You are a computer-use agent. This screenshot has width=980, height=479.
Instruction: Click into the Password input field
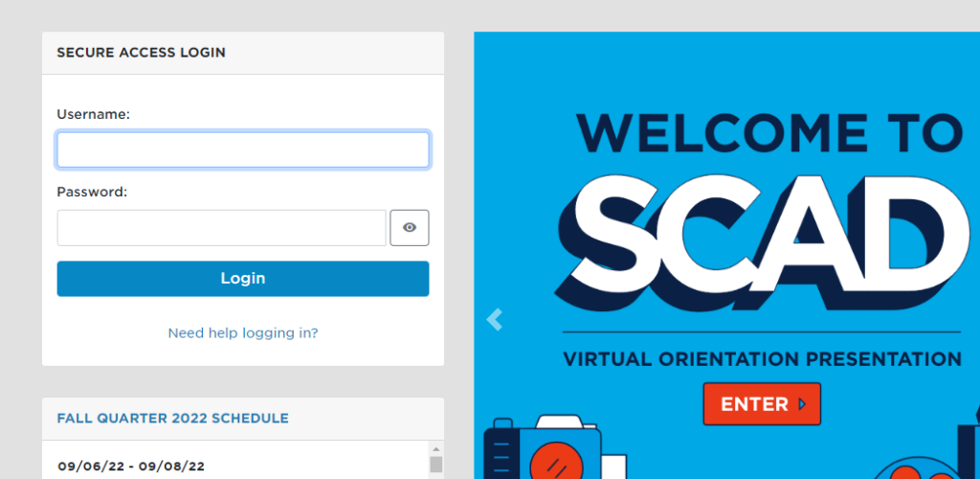coord(221,228)
